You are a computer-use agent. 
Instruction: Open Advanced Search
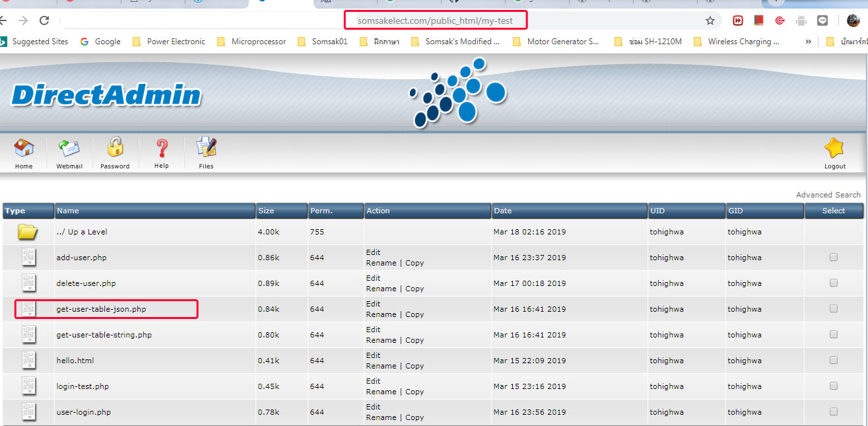click(x=828, y=194)
